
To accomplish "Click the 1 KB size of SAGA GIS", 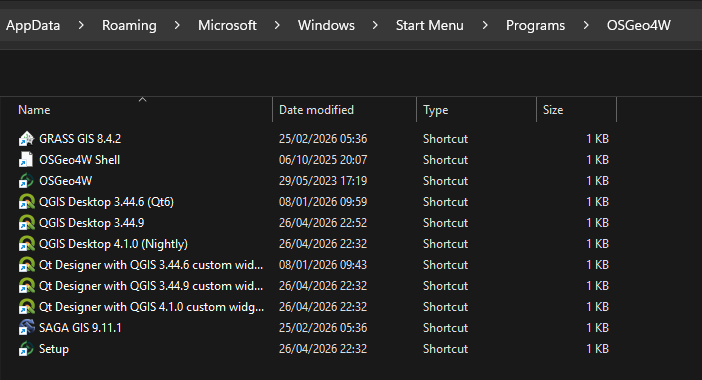I will tap(597, 328).
